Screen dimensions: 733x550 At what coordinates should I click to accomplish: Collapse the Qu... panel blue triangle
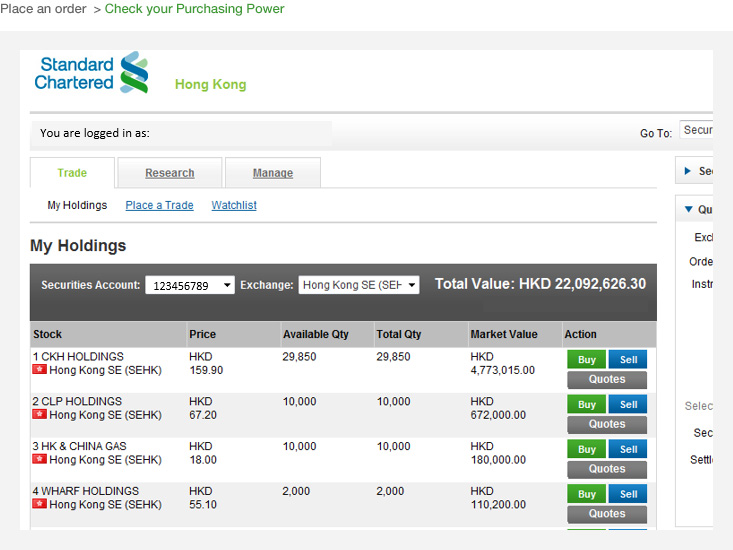click(x=689, y=209)
